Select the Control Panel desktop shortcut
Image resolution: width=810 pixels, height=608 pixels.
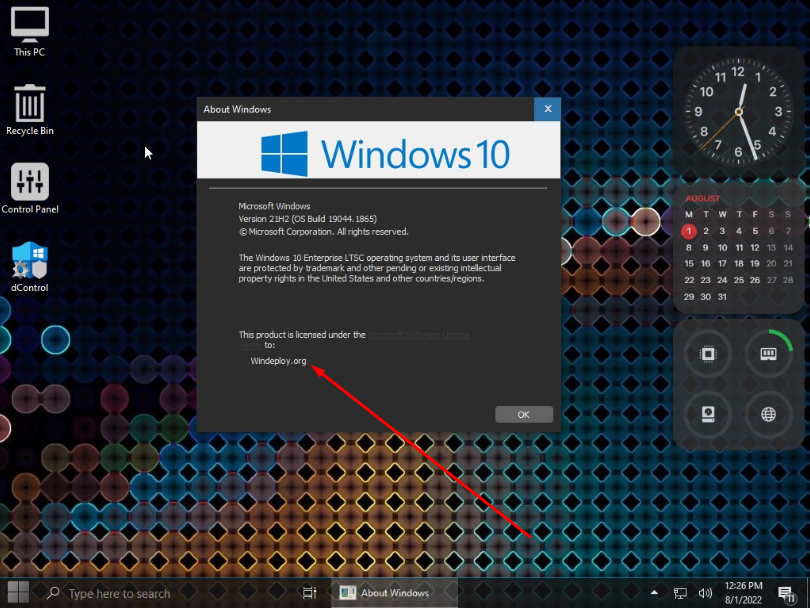[x=29, y=188]
